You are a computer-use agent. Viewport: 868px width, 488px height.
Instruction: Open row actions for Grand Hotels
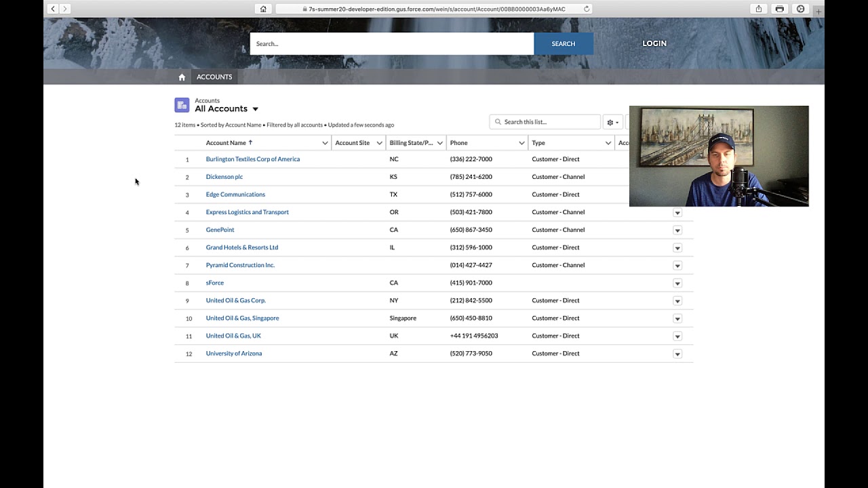677,248
